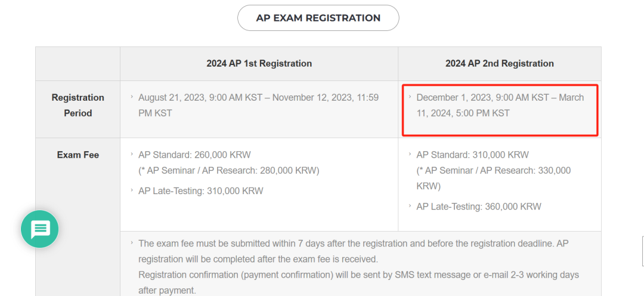Click the chevron bullet before August 21, 2023
Image resolution: width=644 pixels, height=296 pixels.
[132, 96]
